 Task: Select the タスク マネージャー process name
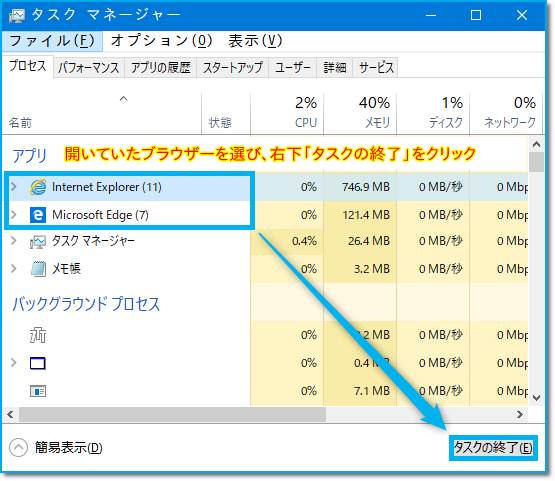click(93, 241)
